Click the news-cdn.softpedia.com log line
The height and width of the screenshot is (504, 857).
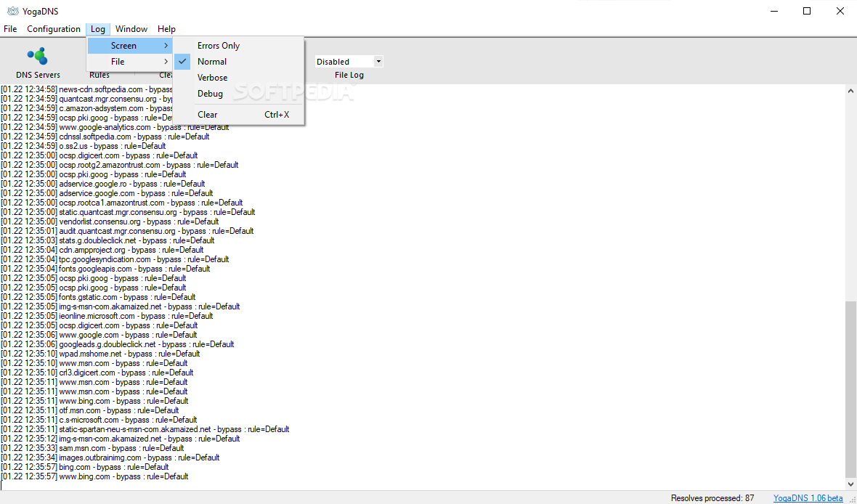(x=87, y=89)
